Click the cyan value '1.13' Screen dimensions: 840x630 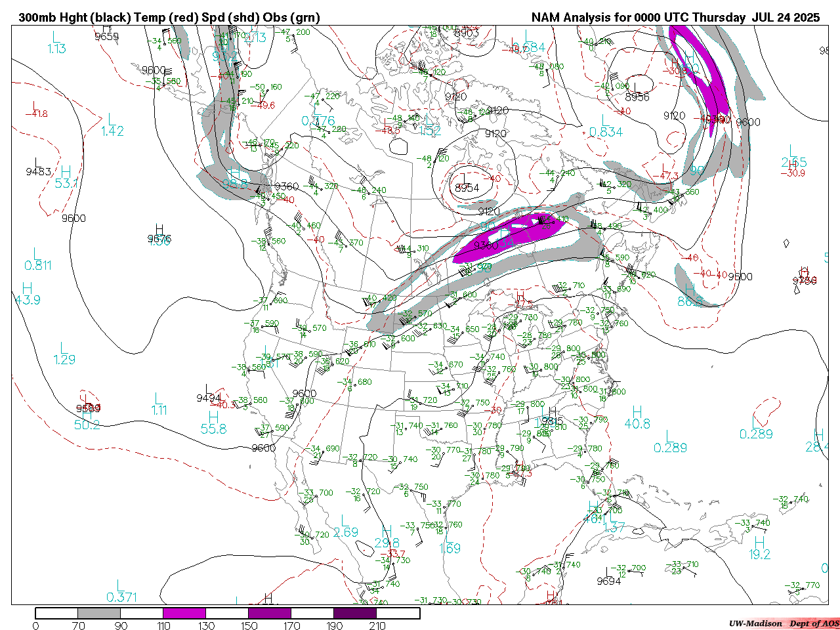pos(56,49)
